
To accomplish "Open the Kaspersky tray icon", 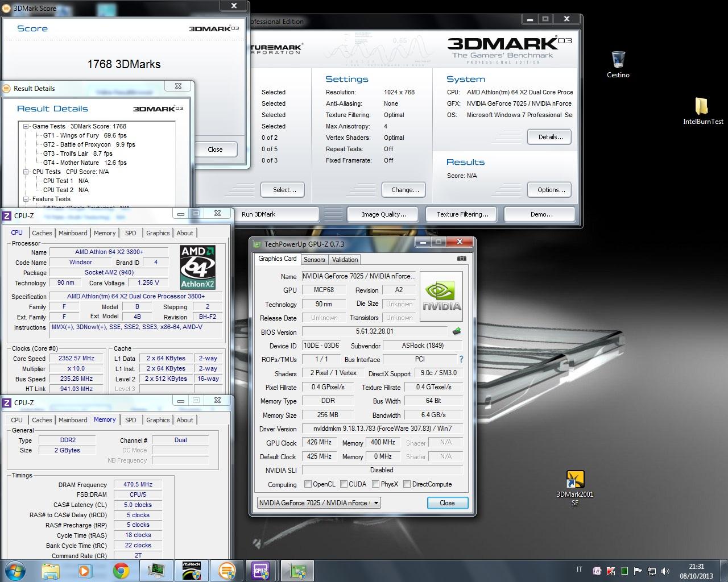I will tap(611, 571).
